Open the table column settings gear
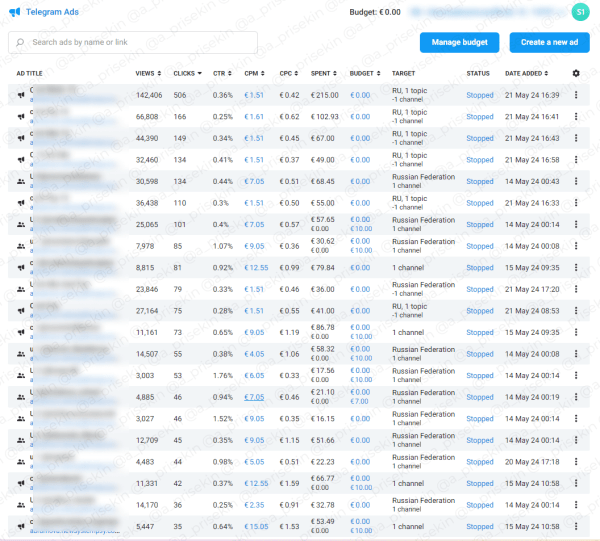Image resolution: width=600 pixels, height=541 pixels. 575,73
